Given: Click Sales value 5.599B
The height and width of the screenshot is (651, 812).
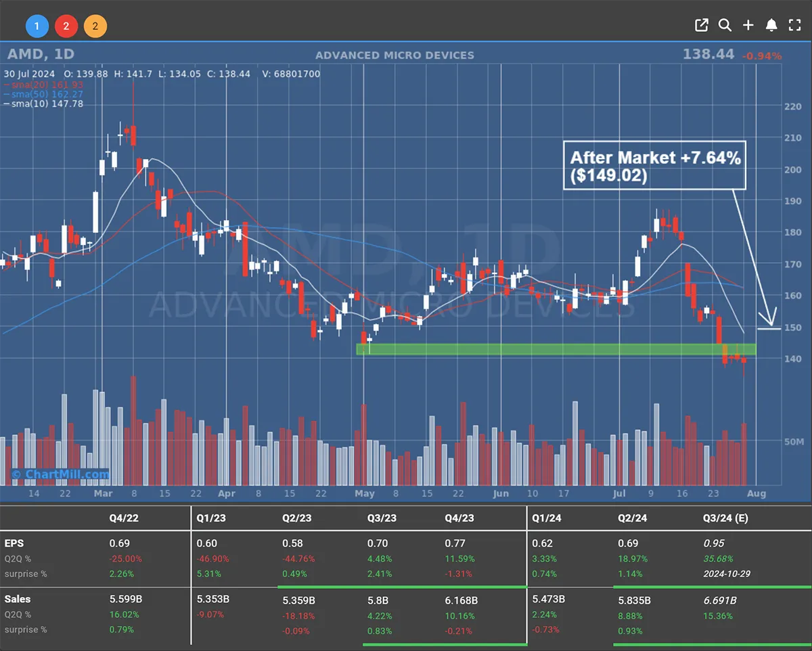Looking at the screenshot, I should (127, 599).
